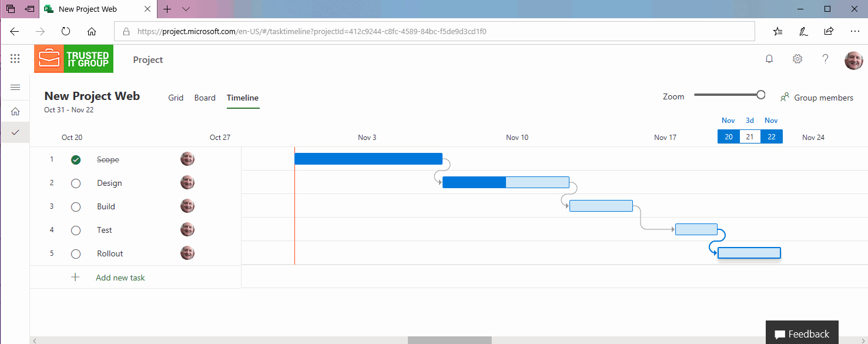The height and width of the screenshot is (344, 868).
Task: Mark the Rollout task as complete
Action: [75, 253]
